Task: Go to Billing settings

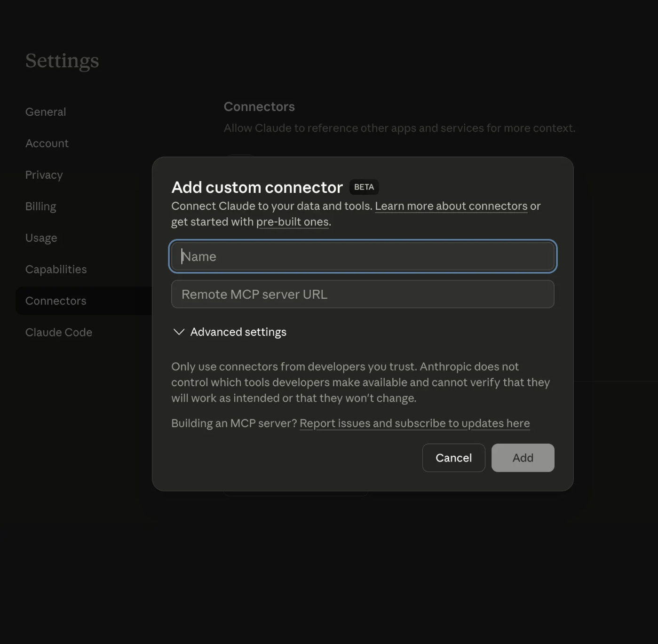Action: (x=40, y=206)
